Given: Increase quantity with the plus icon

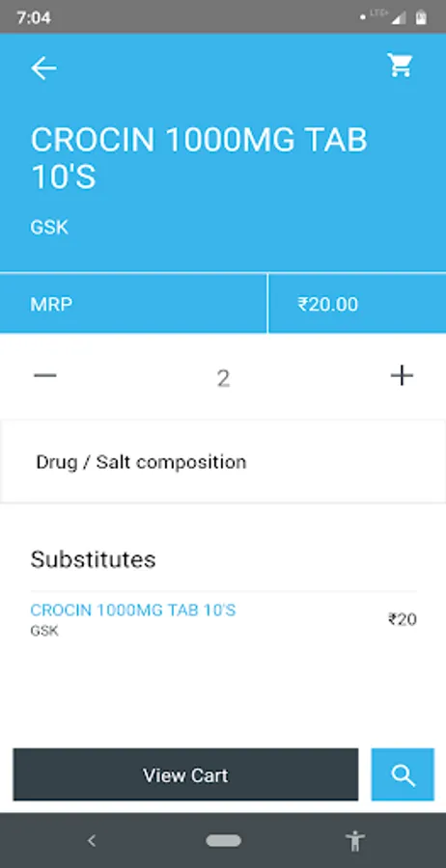Looking at the screenshot, I should (x=402, y=376).
